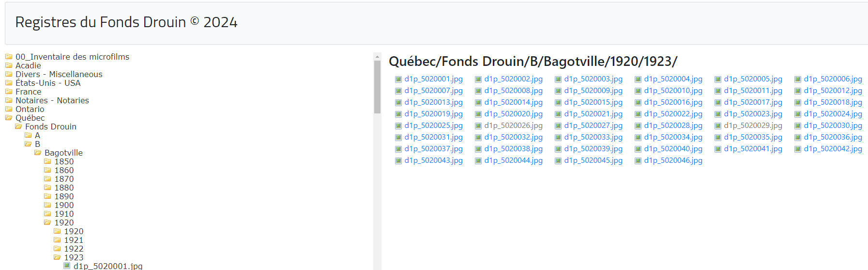Open file d1p_5020012.jpg
This screenshot has height=270, width=868.
pyautogui.click(x=833, y=91)
